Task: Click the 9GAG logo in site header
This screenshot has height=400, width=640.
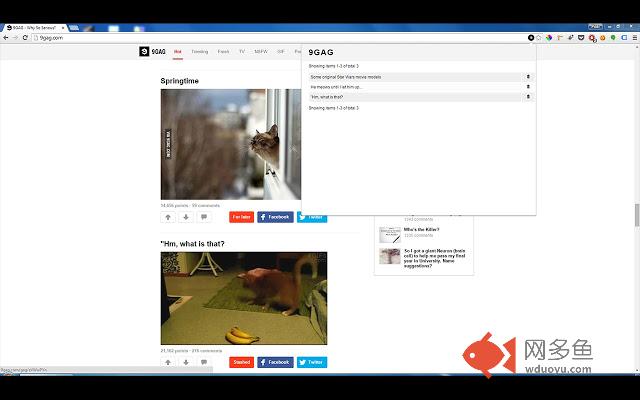Action: coord(152,51)
